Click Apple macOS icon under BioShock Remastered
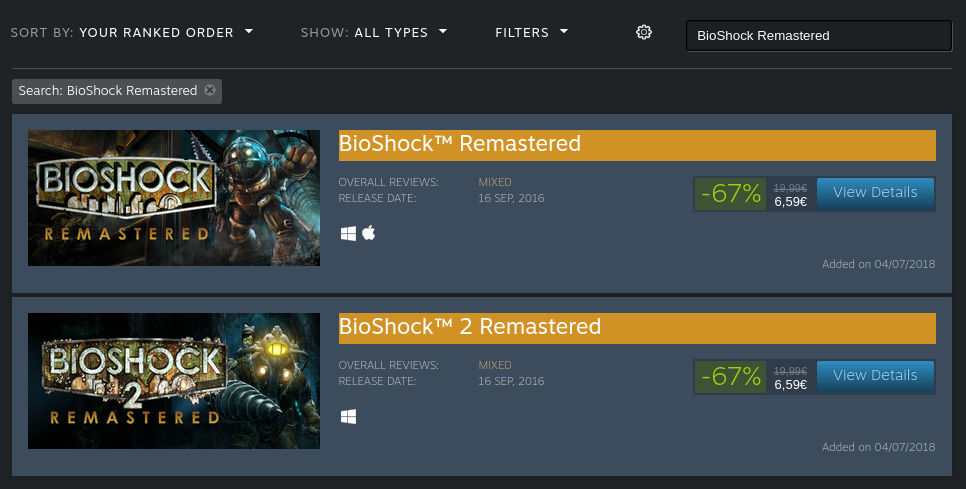The height and width of the screenshot is (489, 966). (x=368, y=233)
